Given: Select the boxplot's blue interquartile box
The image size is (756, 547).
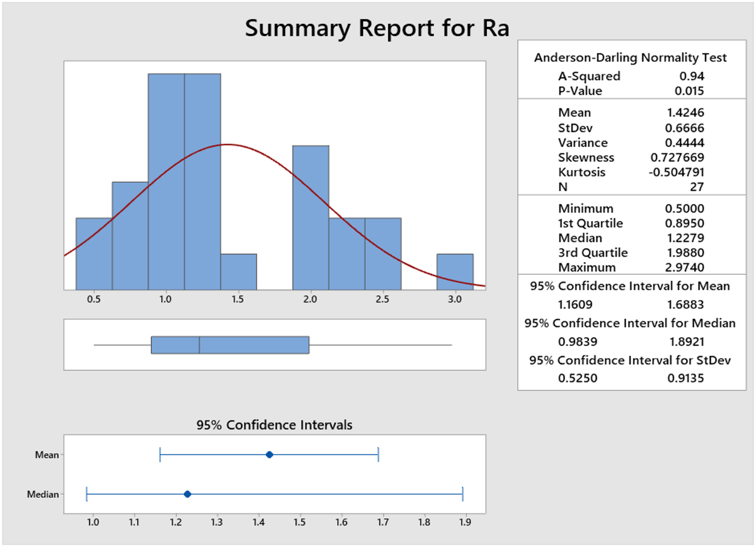Looking at the screenshot, I should tap(230, 345).
